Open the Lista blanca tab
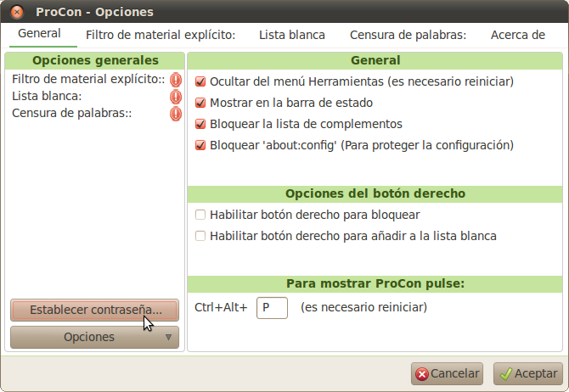 [292, 35]
